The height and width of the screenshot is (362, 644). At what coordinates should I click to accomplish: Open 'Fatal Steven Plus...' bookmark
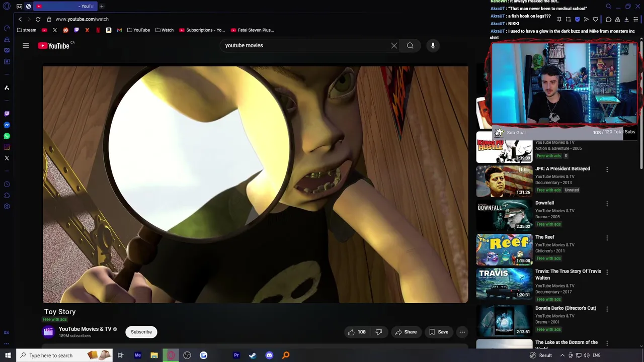point(252,30)
